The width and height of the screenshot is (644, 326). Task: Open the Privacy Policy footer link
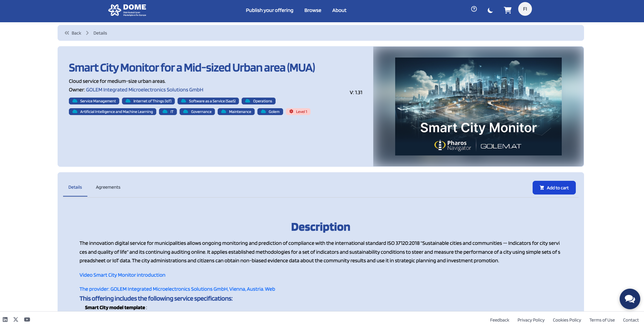(x=531, y=320)
